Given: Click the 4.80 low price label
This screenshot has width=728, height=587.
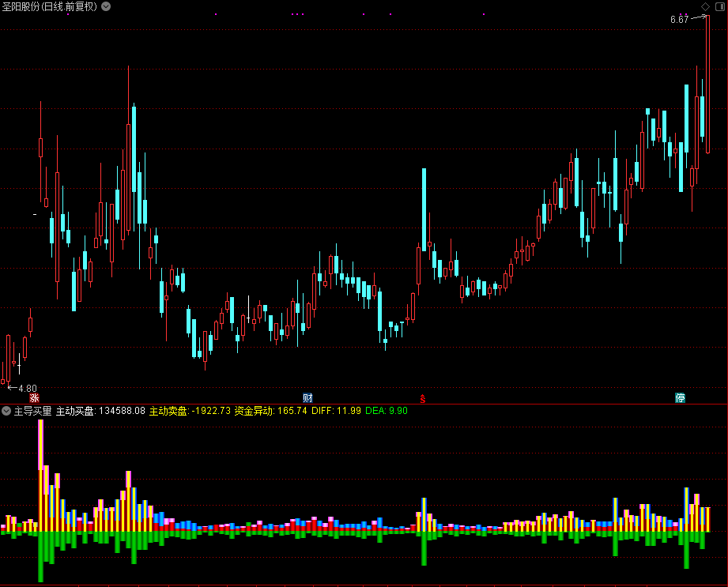Looking at the screenshot, I should (28, 389).
